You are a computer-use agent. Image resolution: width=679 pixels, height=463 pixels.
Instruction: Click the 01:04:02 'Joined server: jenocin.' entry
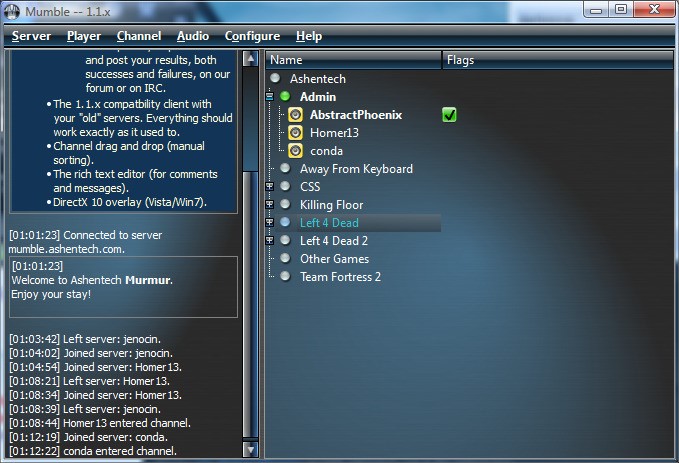[91, 353]
